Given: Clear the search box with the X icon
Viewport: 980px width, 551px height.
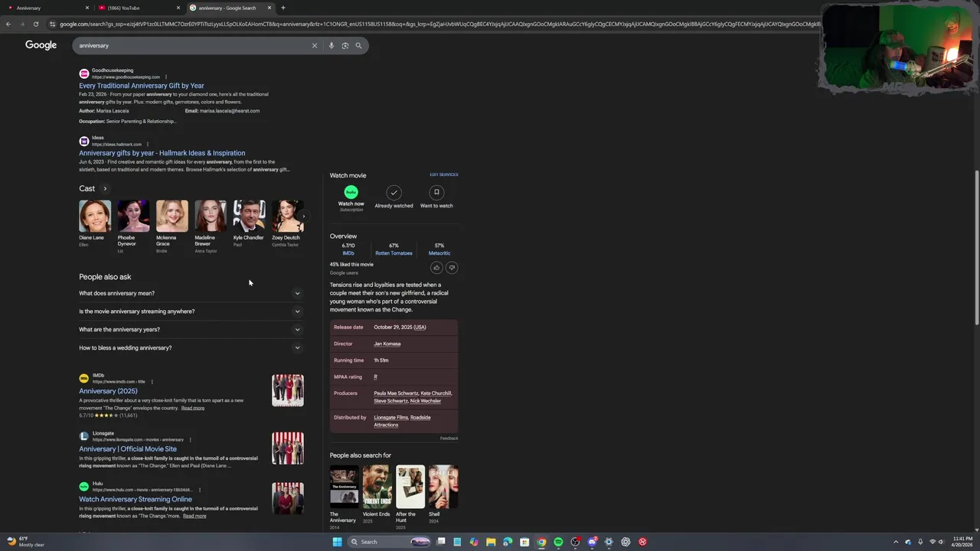Looking at the screenshot, I should tap(314, 46).
